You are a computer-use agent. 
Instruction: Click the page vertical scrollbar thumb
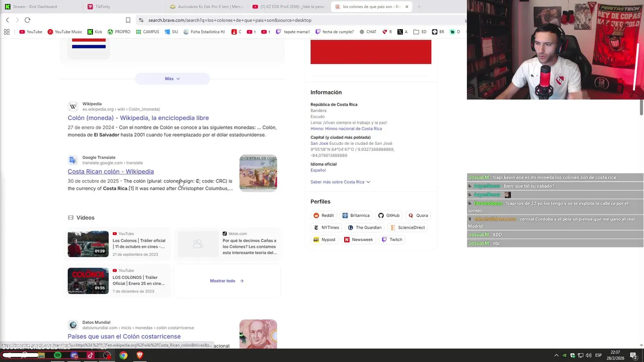[641, 107]
